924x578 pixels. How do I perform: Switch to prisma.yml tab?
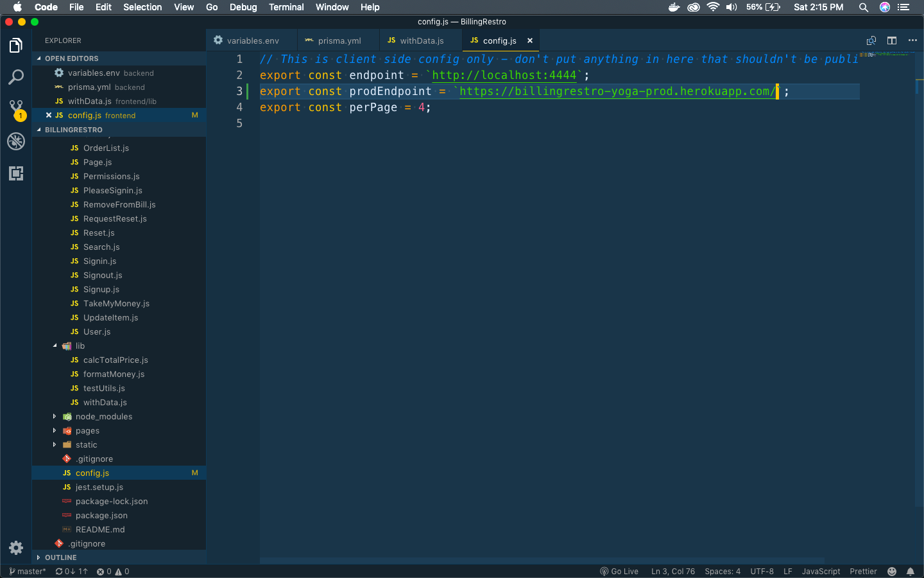coord(338,40)
